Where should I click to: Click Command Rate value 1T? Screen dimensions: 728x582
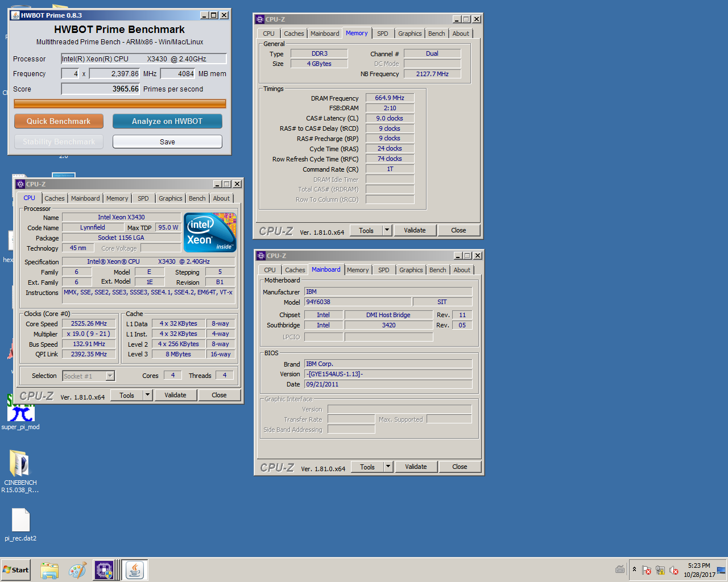point(390,169)
